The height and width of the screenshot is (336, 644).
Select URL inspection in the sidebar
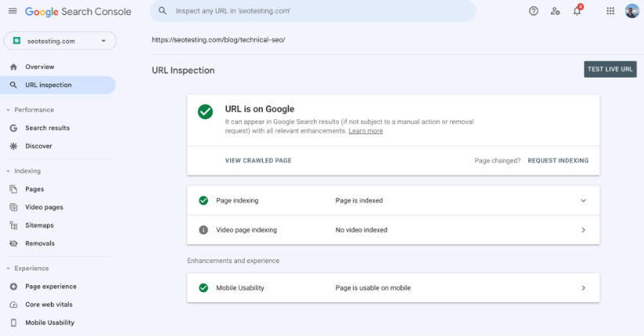(x=57, y=85)
